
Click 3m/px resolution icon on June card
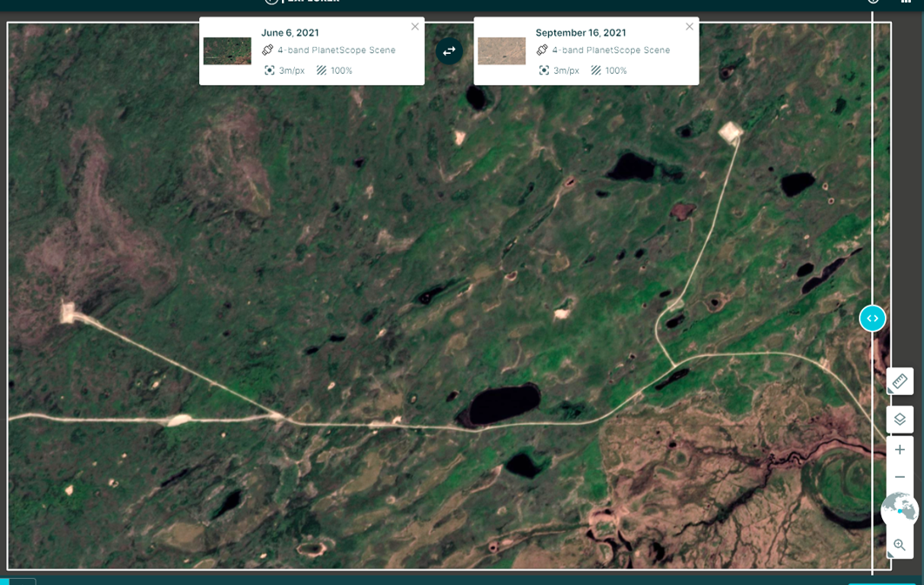270,71
